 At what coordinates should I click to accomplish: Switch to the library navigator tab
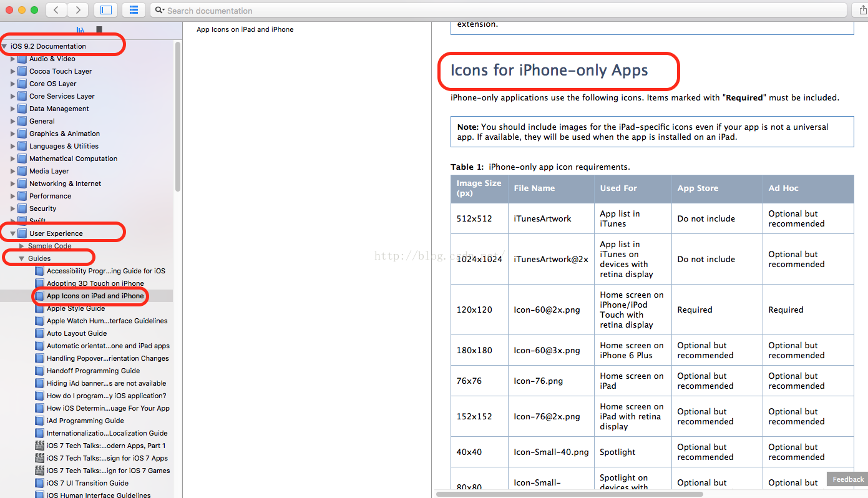coord(80,29)
